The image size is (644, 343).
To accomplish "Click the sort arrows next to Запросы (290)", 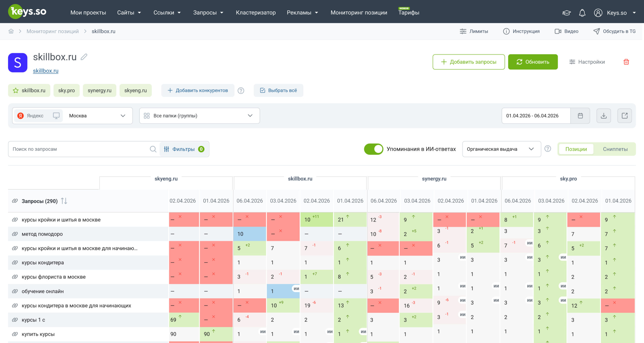I will point(64,201).
